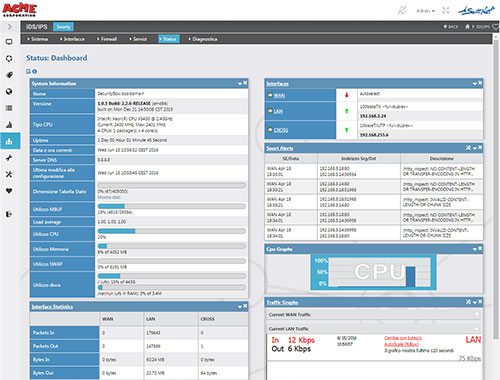Open the Diagnostica menu
The image size is (500, 380).
[203, 39]
